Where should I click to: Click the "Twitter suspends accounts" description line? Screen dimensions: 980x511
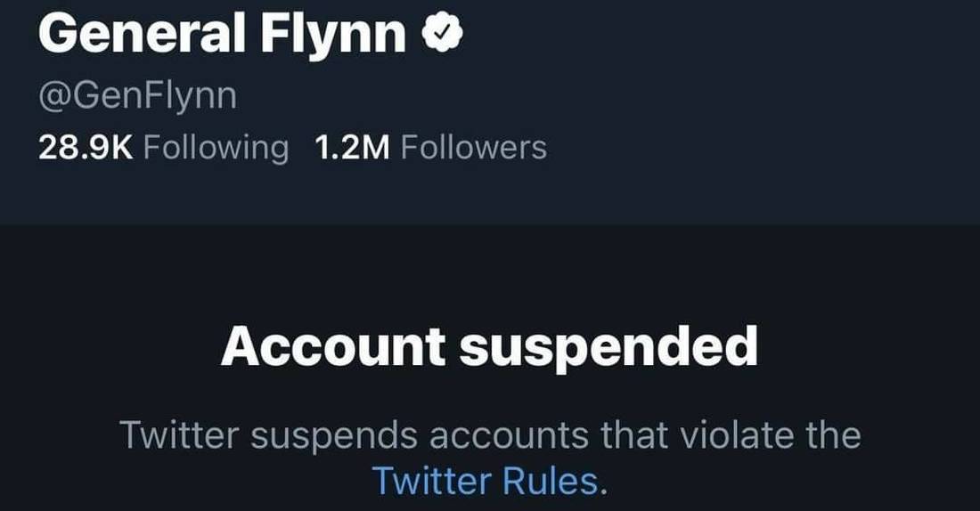click(489, 436)
